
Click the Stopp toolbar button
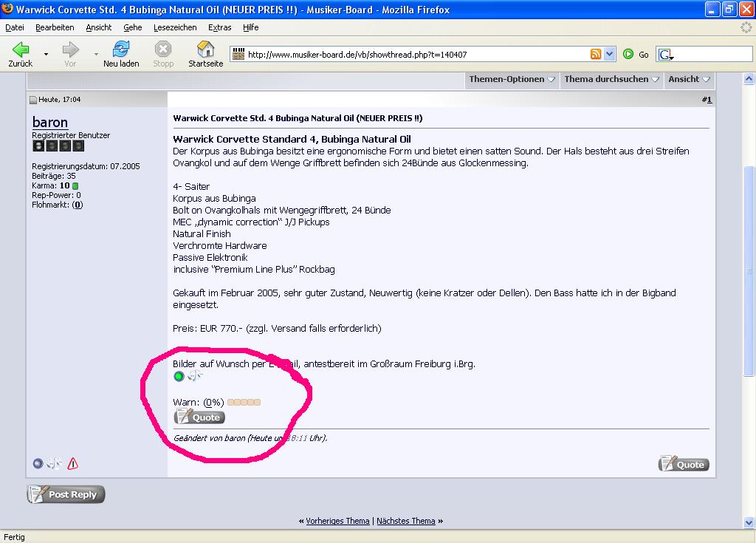pyautogui.click(x=163, y=54)
